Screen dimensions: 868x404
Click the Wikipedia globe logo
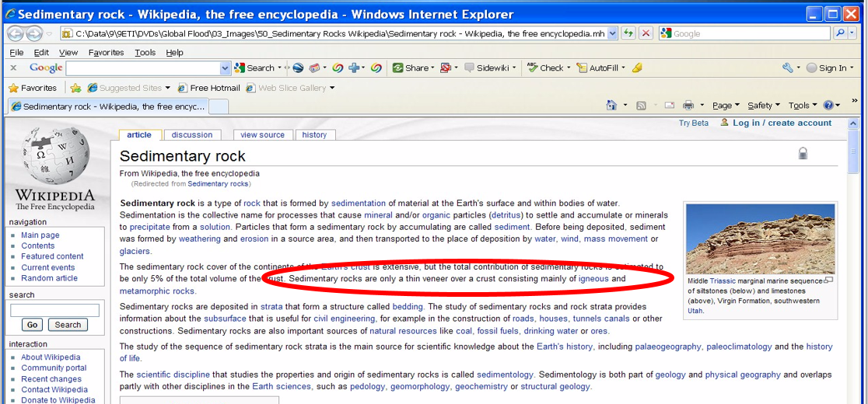point(54,157)
